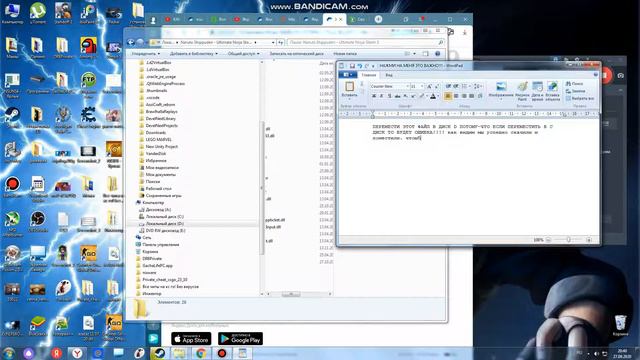Screen dimensions: 640x360
Task: Open the line spacing dropdown in WordPad
Action: click(479, 86)
